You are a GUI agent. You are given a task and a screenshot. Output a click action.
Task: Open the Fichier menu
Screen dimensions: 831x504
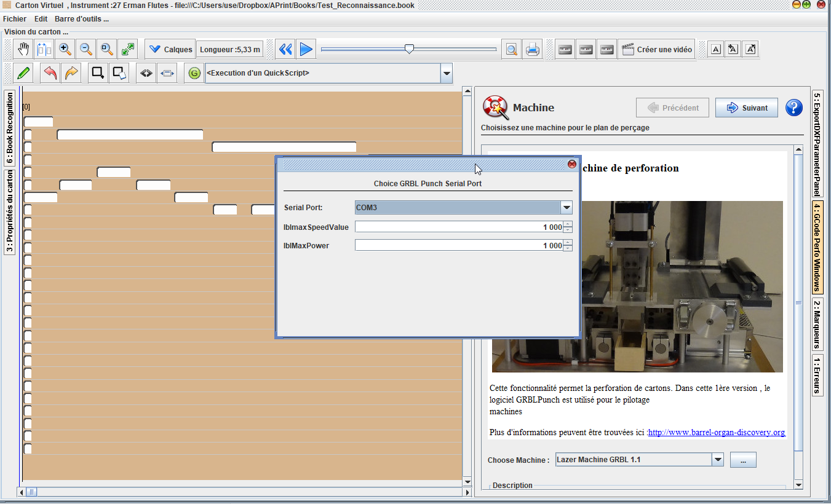[15, 19]
